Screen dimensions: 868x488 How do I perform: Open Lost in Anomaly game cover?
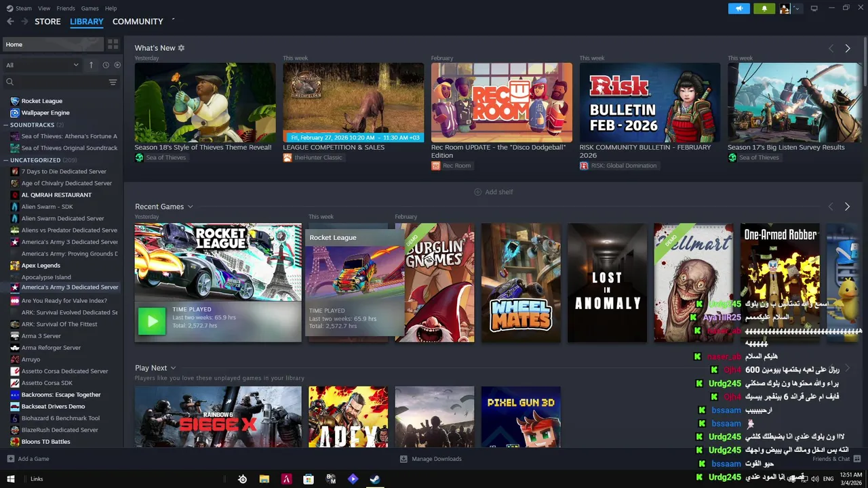[x=607, y=283]
